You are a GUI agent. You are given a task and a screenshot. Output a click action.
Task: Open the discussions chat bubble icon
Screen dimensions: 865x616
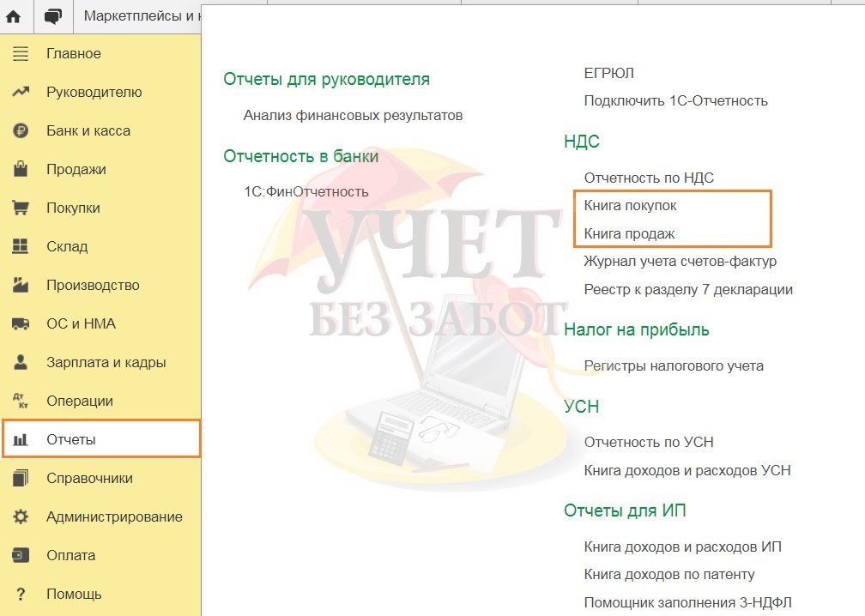pos(52,15)
